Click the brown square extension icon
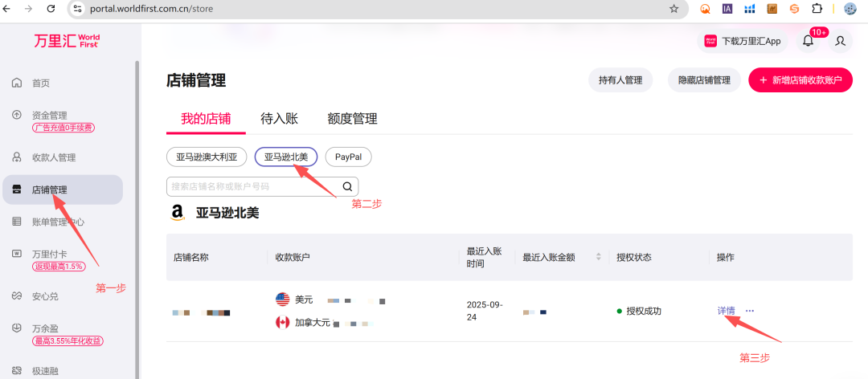The height and width of the screenshot is (379, 868). [x=772, y=8]
